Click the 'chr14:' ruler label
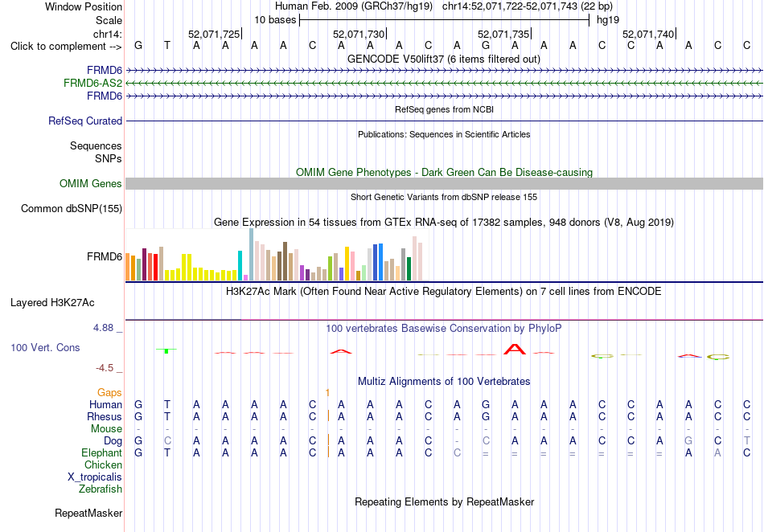This screenshot has height=532, width=764. coord(108,34)
